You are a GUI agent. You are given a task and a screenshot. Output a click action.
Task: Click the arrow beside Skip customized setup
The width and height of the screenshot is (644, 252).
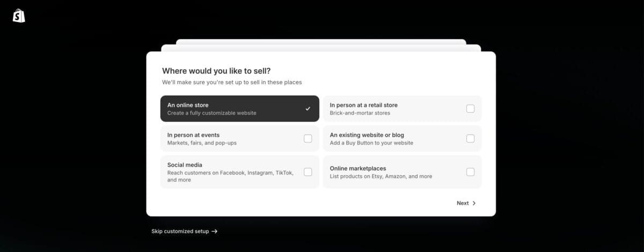coord(215,232)
